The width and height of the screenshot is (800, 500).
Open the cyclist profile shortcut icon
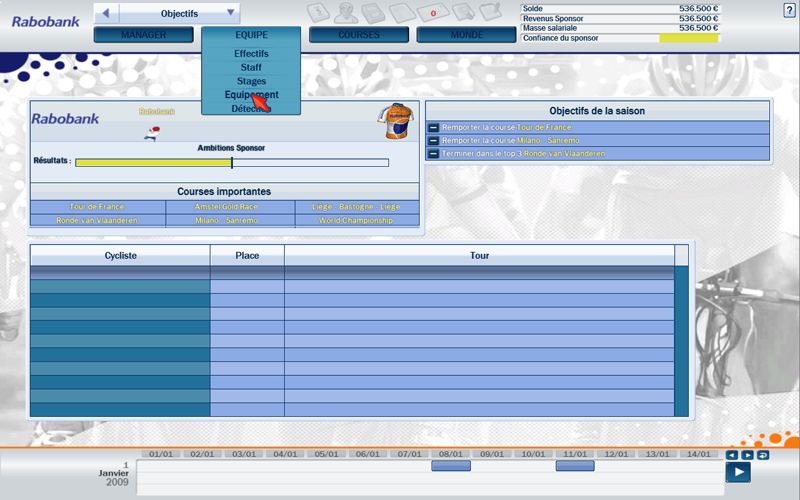point(346,12)
